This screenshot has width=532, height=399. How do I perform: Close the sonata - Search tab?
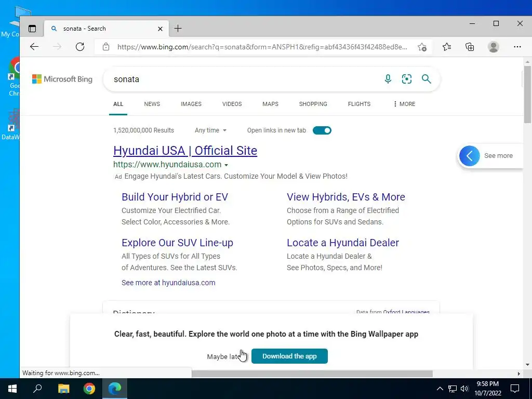[160, 29]
